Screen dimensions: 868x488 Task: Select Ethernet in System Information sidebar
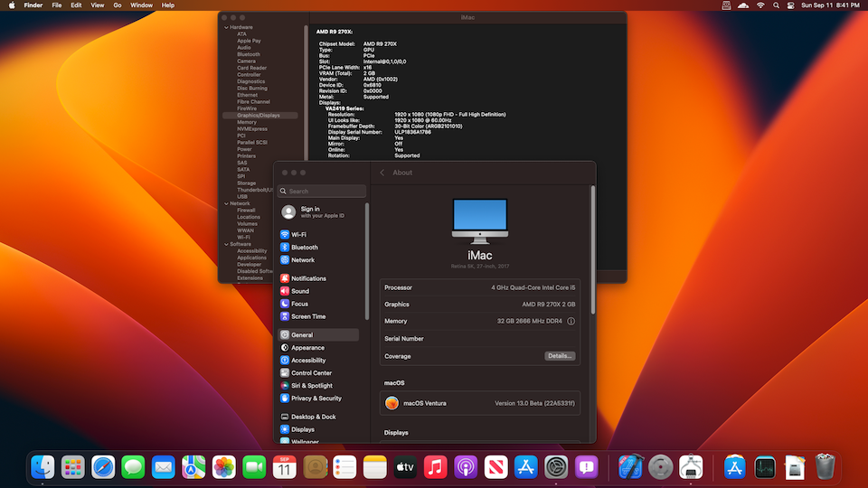[x=247, y=95]
